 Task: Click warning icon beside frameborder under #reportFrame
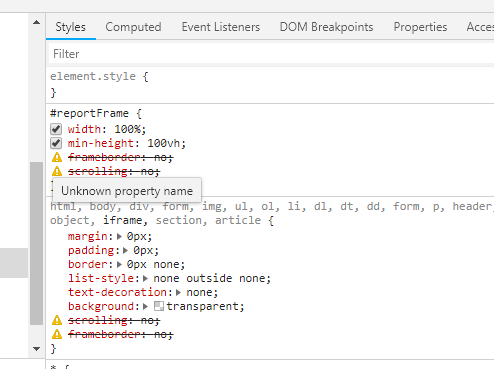coord(57,157)
